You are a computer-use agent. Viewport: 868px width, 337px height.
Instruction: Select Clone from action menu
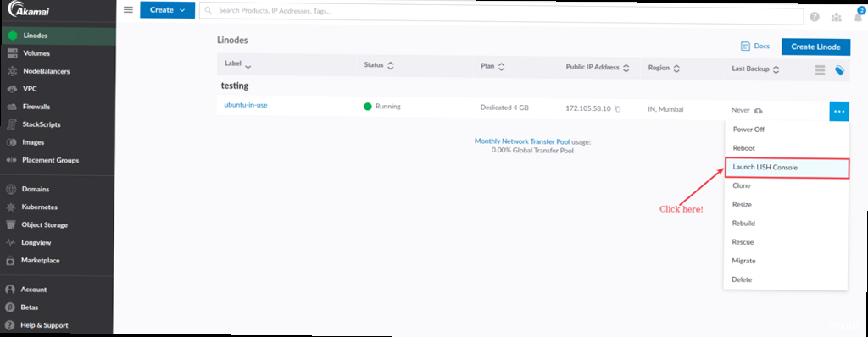[786, 186]
